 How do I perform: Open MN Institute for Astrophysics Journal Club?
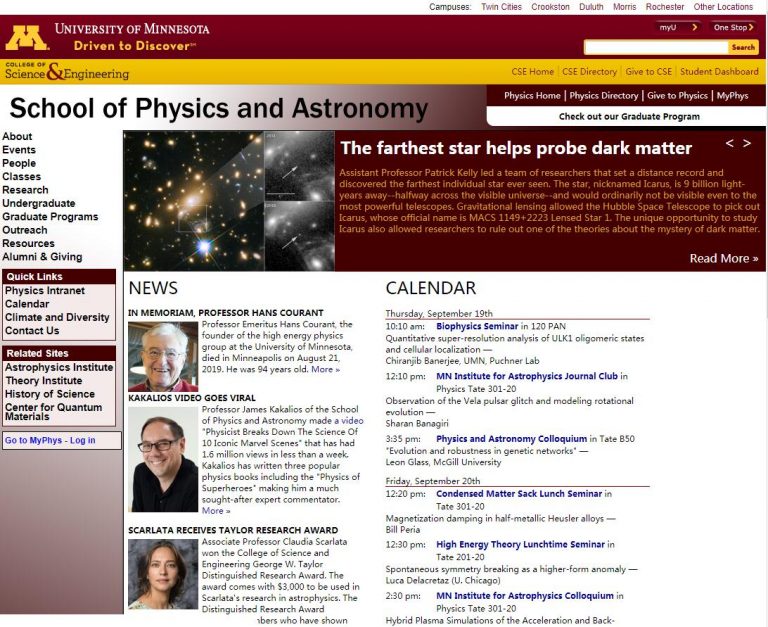[x=527, y=376]
